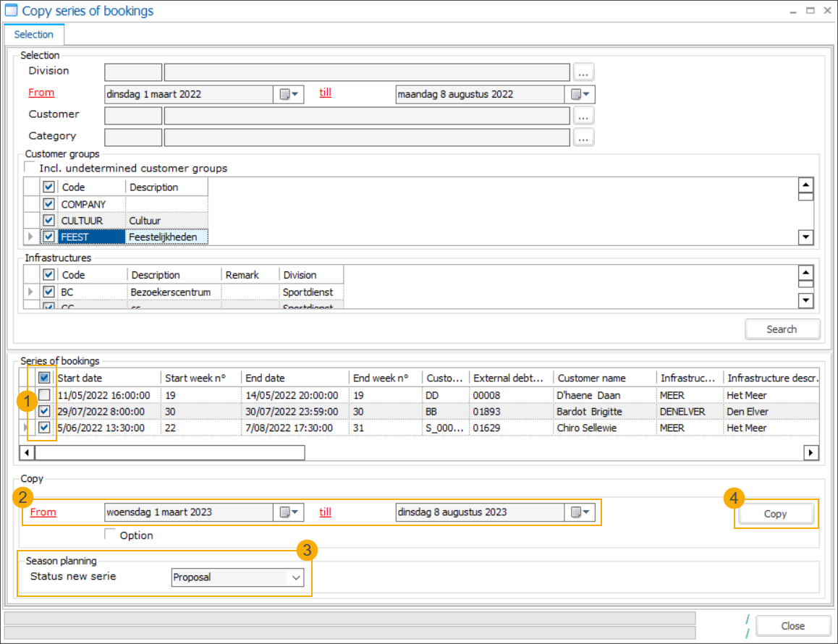Open calendar picker for Copy From date

click(289, 512)
